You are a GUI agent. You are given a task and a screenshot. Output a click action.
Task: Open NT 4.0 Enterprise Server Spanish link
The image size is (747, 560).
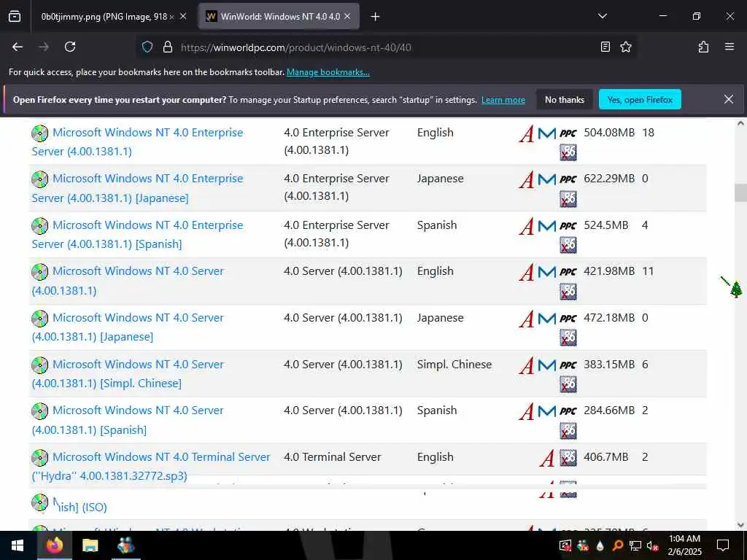(137, 234)
